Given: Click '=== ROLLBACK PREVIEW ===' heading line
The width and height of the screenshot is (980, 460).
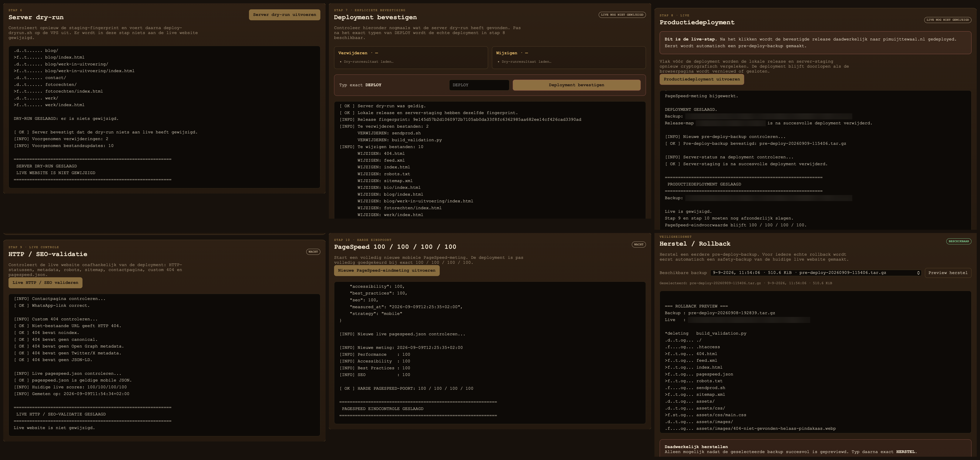Looking at the screenshot, I should click(696, 306).
